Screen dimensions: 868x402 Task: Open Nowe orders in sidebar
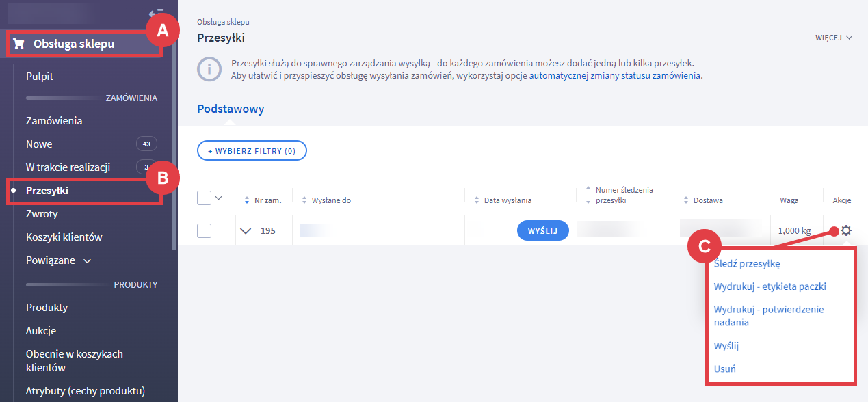pyautogui.click(x=39, y=144)
